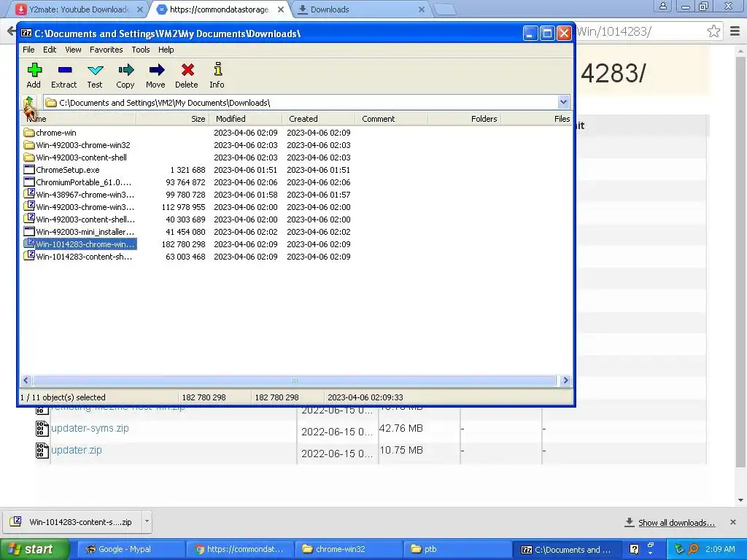
Task: Click browser user profile icon
Action: (662, 6)
